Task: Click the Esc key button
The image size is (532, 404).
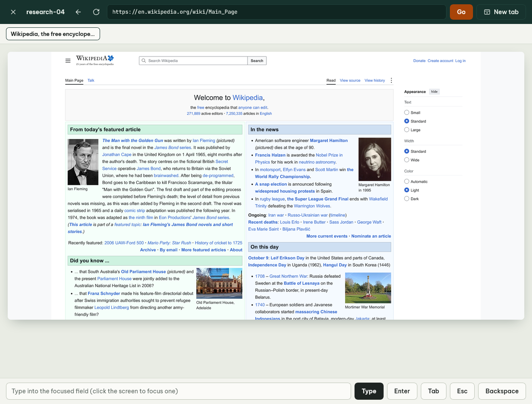Action: coord(462,391)
